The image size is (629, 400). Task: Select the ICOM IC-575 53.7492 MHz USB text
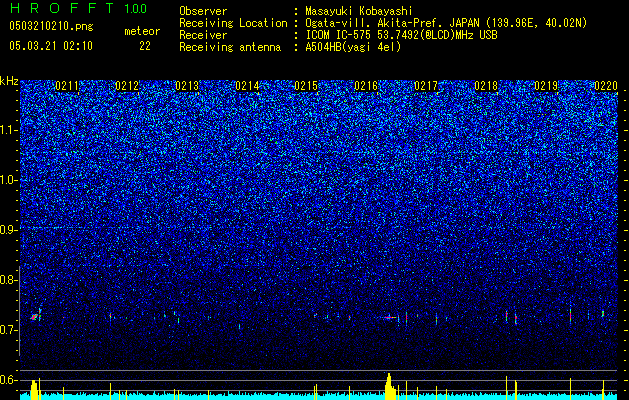401,35
